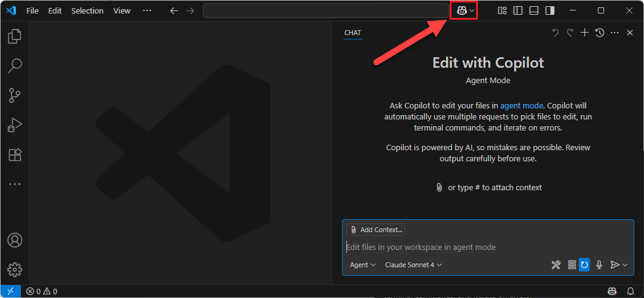Viewport: 644px width, 298px height.
Task: Click the configure tools icon
Action: 556,265
